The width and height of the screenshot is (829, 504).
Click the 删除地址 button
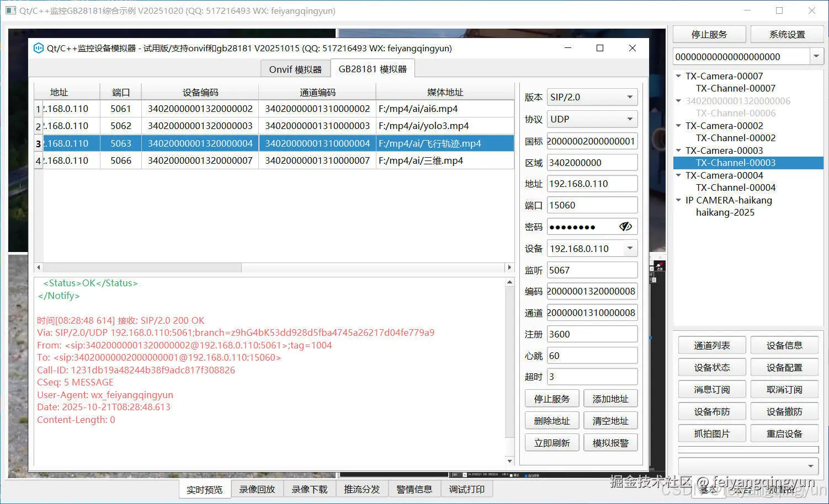coord(552,421)
